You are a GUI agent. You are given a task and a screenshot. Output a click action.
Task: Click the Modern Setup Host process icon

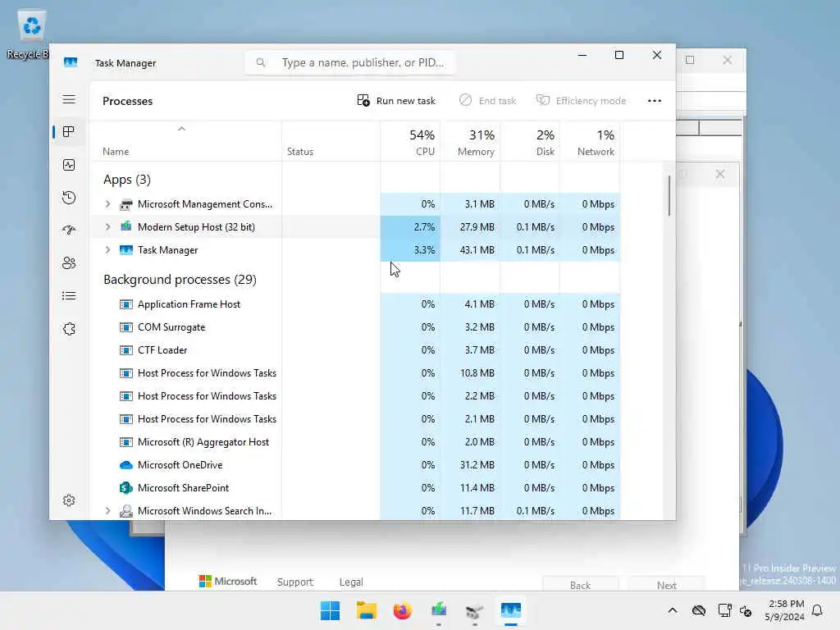tap(126, 226)
